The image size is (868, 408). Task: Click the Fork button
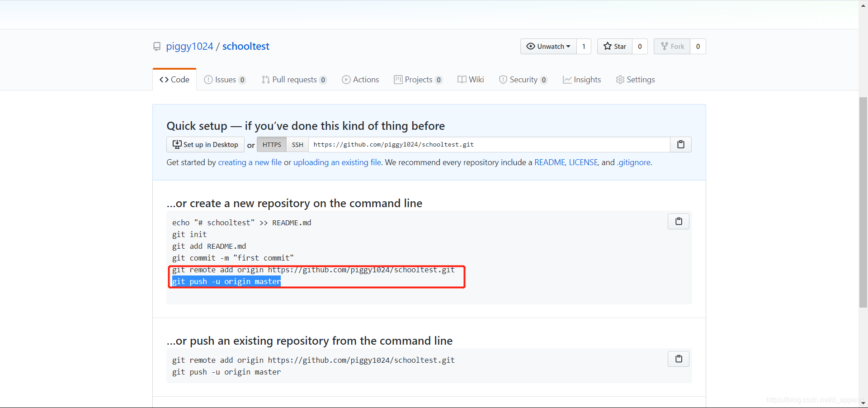[672, 46]
